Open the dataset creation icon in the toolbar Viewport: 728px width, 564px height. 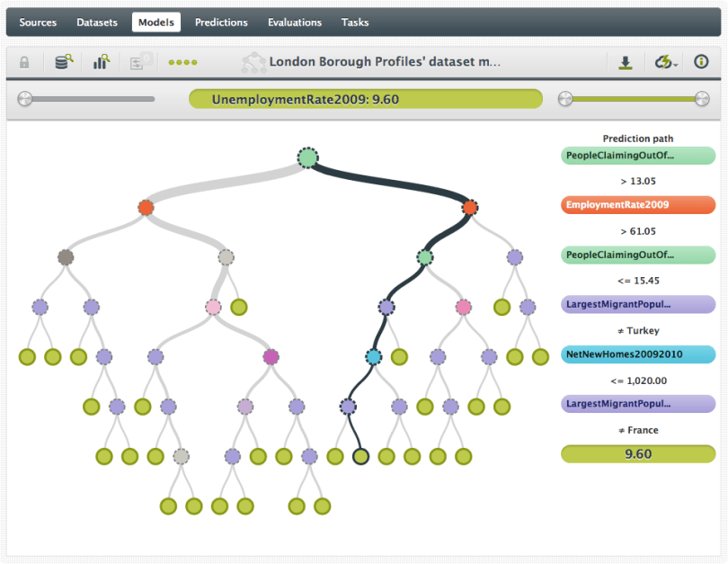tap(62, 61)
